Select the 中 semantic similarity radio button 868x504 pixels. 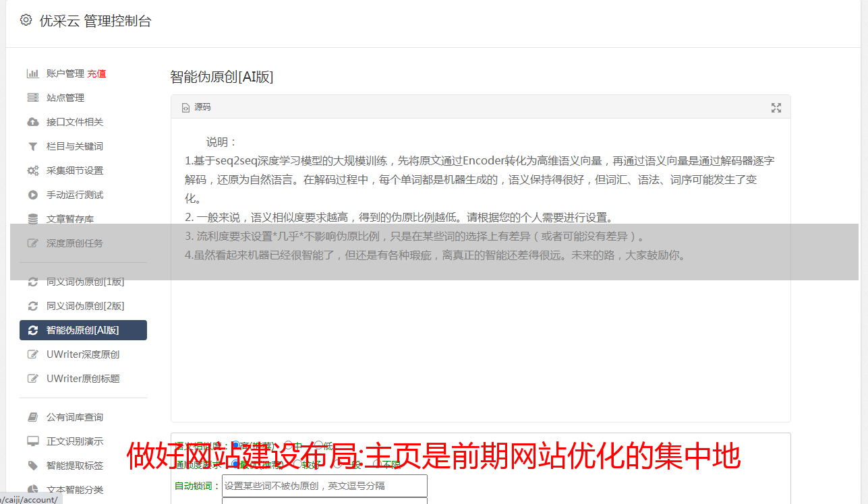coord(288,445)
